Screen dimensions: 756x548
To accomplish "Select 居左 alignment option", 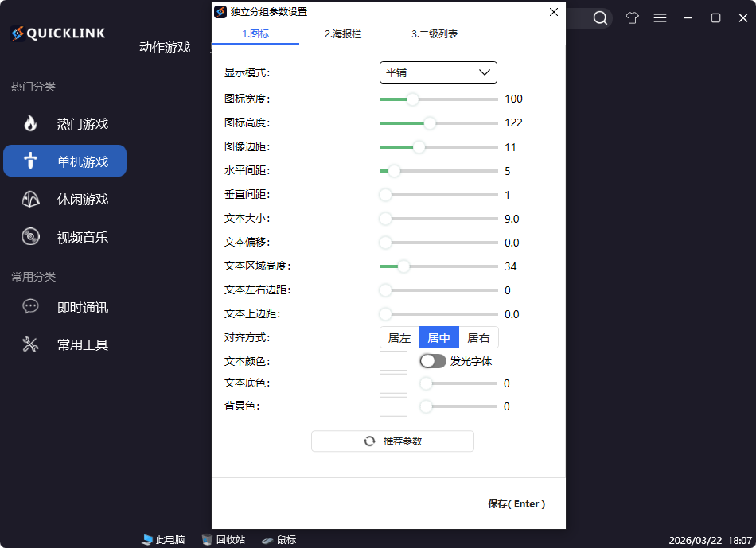I will click(399, 337).
